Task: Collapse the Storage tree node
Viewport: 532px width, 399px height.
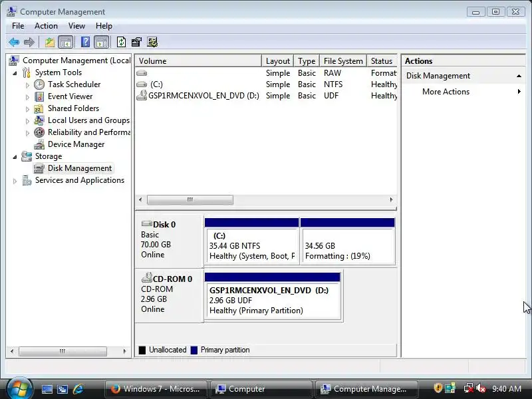Action: (15, 157)
